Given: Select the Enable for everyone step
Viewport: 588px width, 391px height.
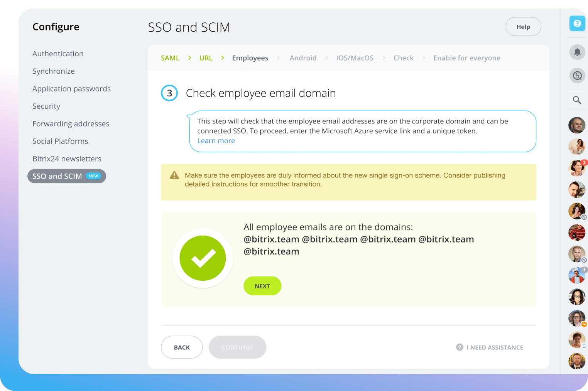Looking at the screenshot, I should point(466,58).
